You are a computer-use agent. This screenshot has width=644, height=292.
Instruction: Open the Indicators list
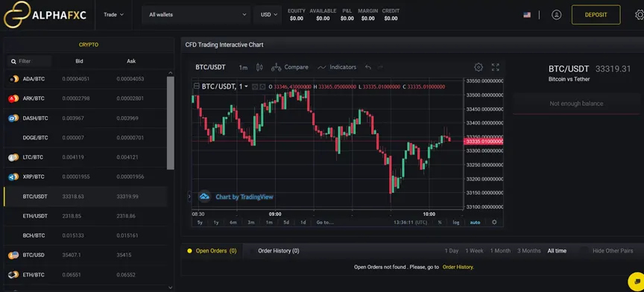point(337,67)
